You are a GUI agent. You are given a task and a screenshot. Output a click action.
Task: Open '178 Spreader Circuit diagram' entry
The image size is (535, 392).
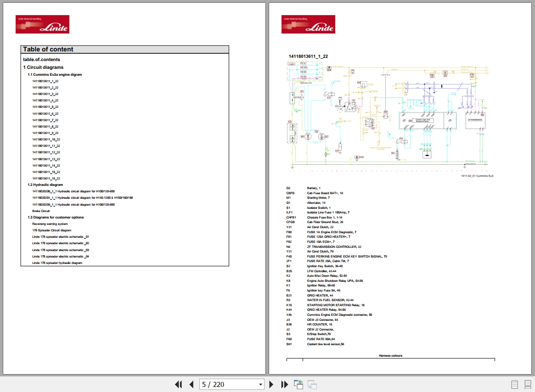point(52,230)
